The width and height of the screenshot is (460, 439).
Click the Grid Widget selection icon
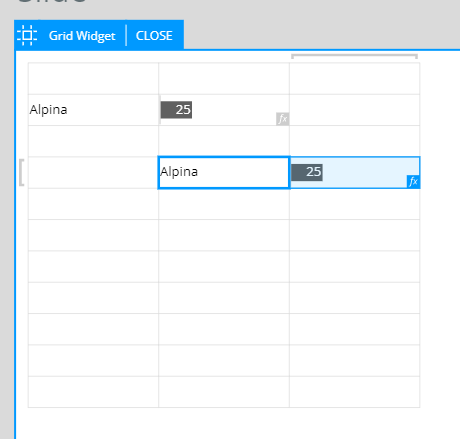tap(27, 35)
